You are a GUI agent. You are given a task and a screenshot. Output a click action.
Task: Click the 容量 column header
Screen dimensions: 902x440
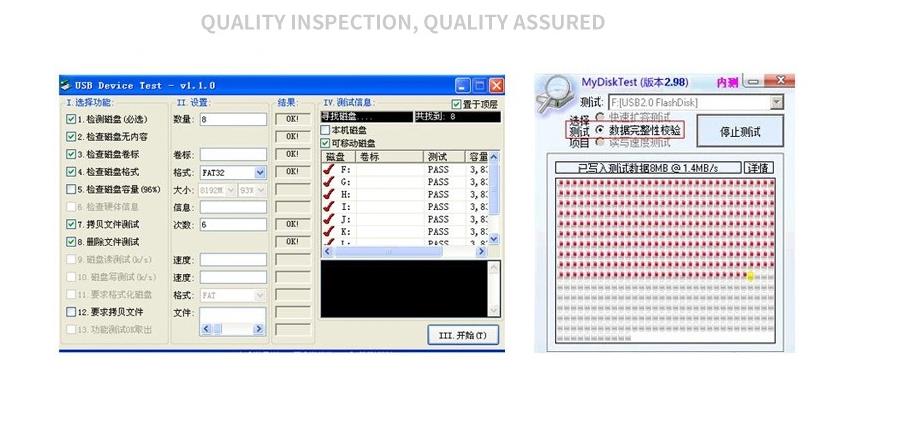pos(477,156)
